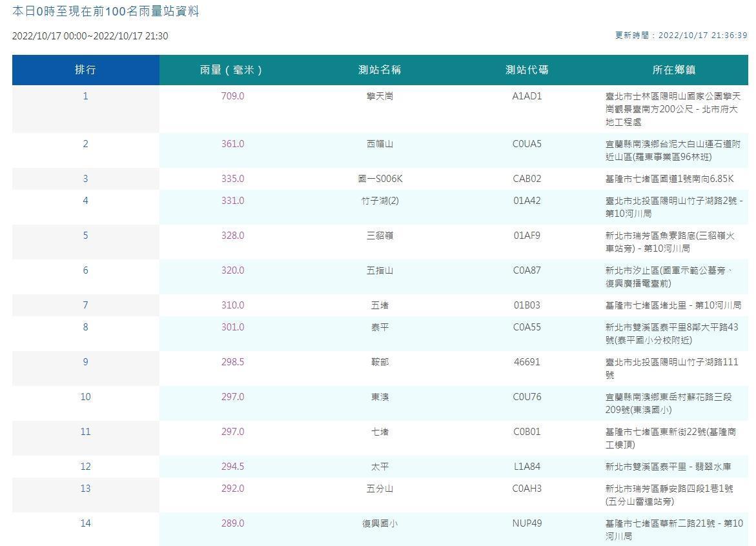Select rainfall value 709.0

coord(233,96)
